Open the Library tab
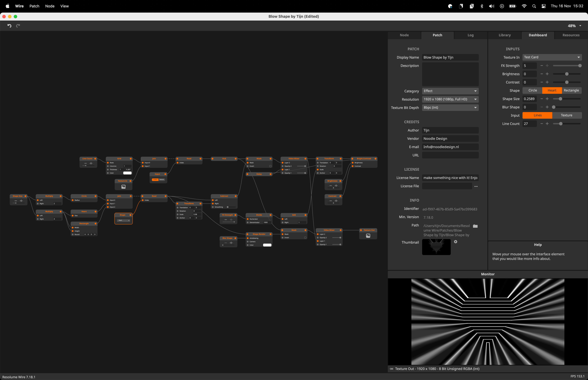The image size is (588, 380). pyautogui.click(x=504, y=35)
